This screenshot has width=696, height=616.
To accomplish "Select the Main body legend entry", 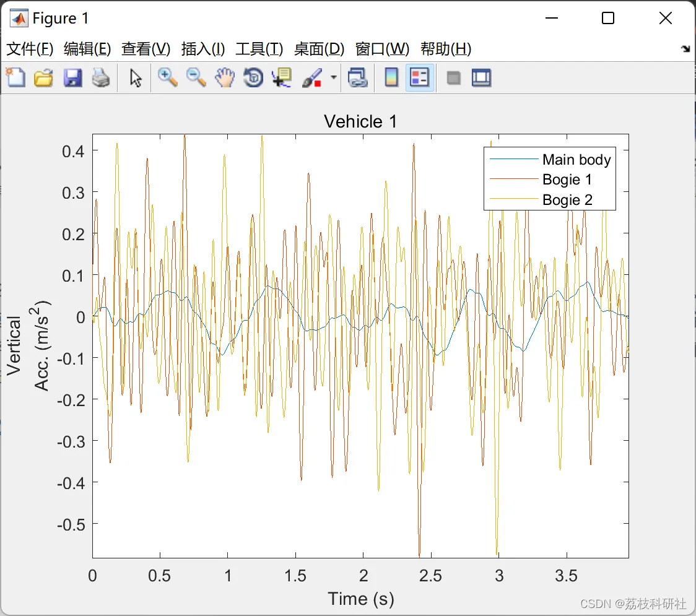I will pyautogui.click(x=576, y=159).
